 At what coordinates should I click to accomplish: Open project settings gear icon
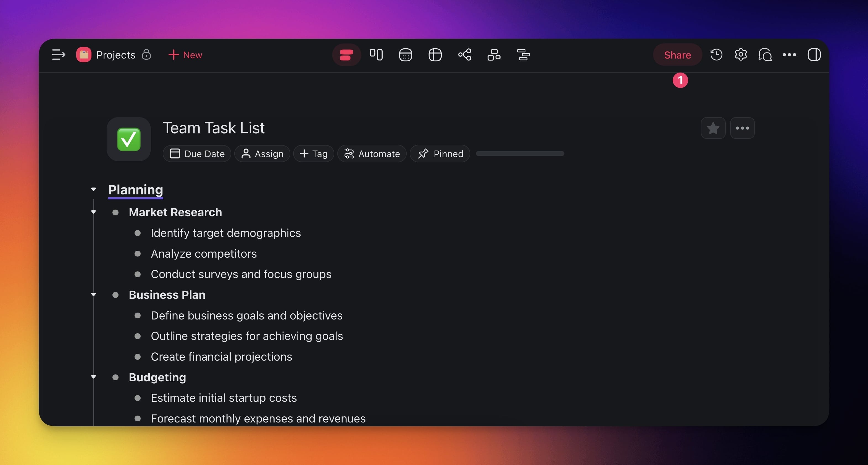(741, 55)
